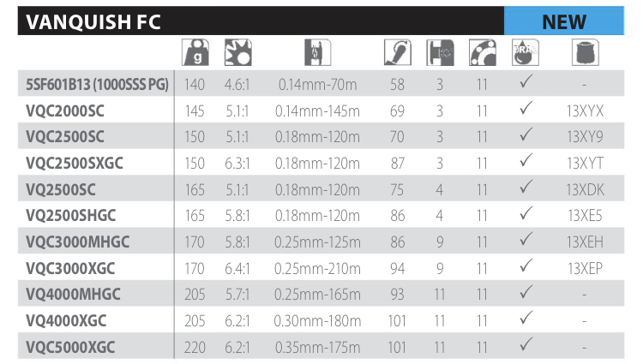Image resolution: width=643 pixels, height=364 pixels.
Task: Click the ball bearings ring icon
Action: (483, 54)
